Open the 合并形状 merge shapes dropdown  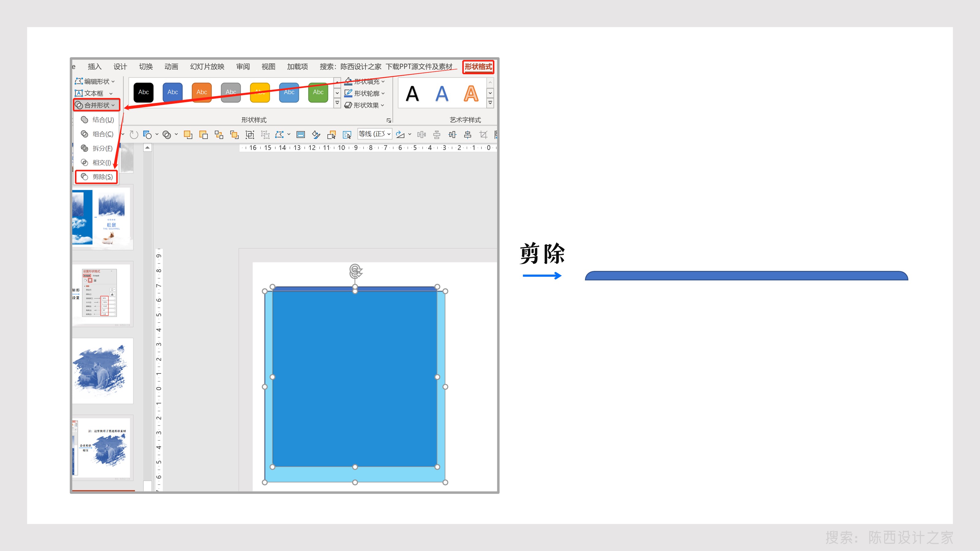96,105
